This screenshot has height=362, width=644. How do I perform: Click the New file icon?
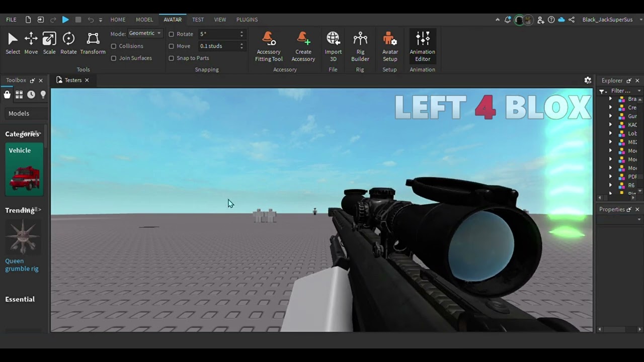(x=28, y=20)
